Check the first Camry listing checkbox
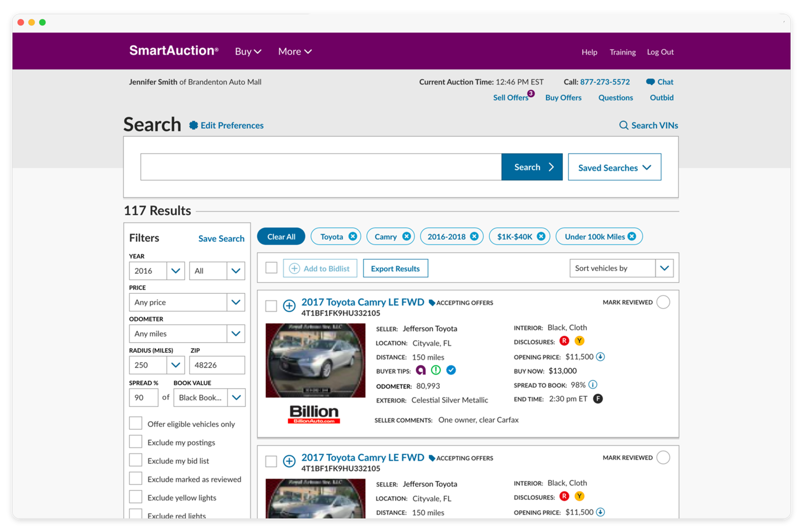The height and width of the screenshot is (532, 803). (x=271, y=306)
